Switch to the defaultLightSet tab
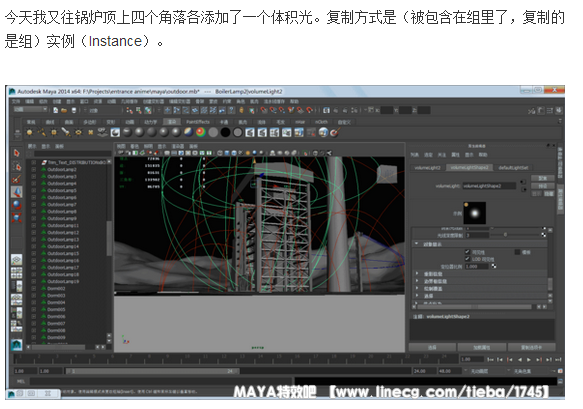The height and width of the screenshot is (409, 583). (x=513, y=168)
